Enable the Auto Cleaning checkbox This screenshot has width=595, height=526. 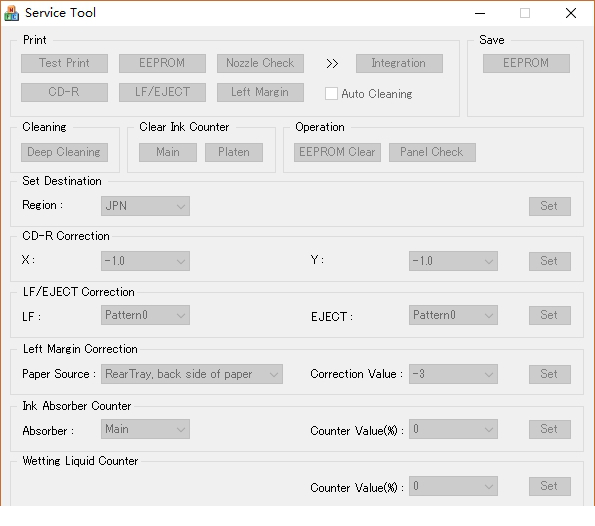coord(331,93)
